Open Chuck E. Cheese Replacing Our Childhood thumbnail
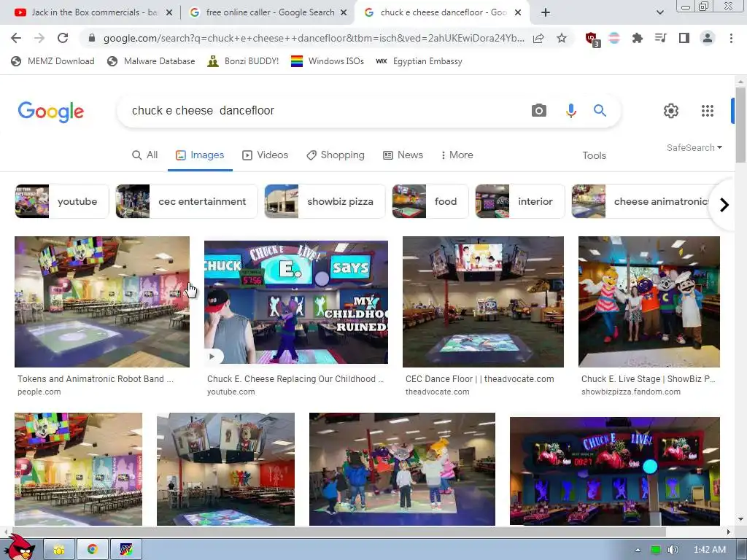The width and height of the screenshot is (747, 560). [296, 302]
